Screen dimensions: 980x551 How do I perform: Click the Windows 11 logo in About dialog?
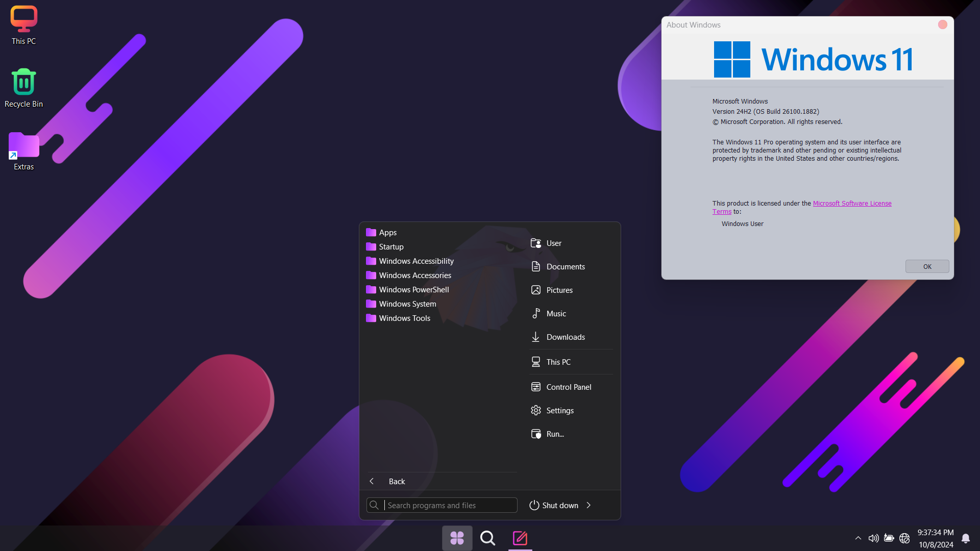(813, 59)
